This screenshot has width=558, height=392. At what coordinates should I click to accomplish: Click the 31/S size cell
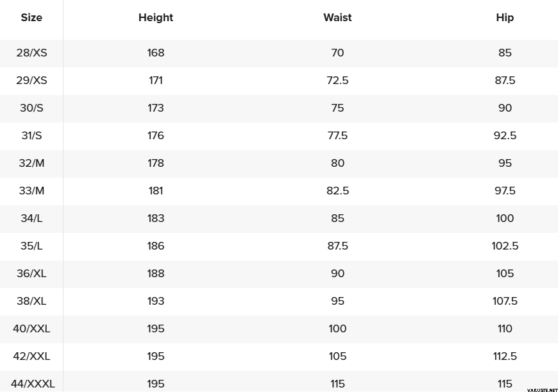[x=31, y=135]
